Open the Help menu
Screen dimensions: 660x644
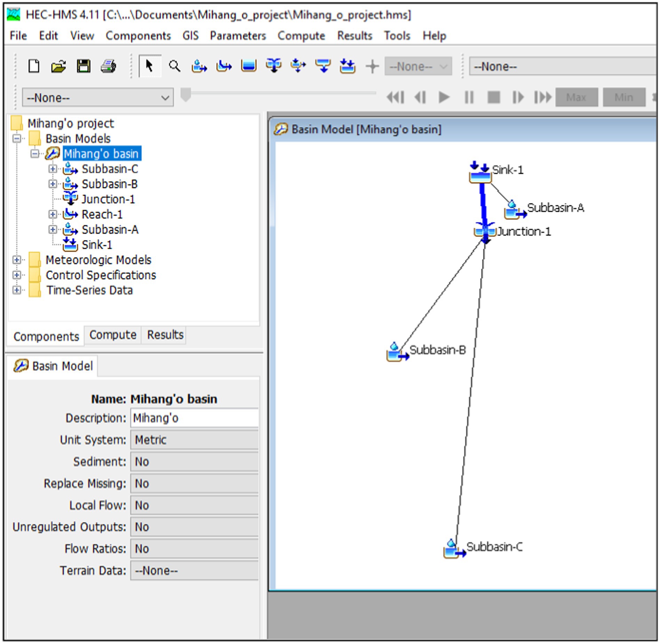[435, 36]
